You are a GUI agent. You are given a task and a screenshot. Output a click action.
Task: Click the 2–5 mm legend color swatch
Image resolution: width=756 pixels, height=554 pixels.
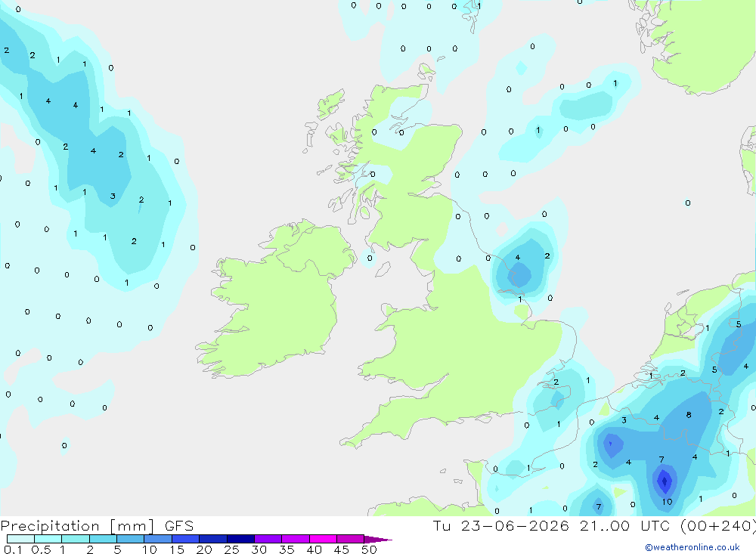[103, 539]
